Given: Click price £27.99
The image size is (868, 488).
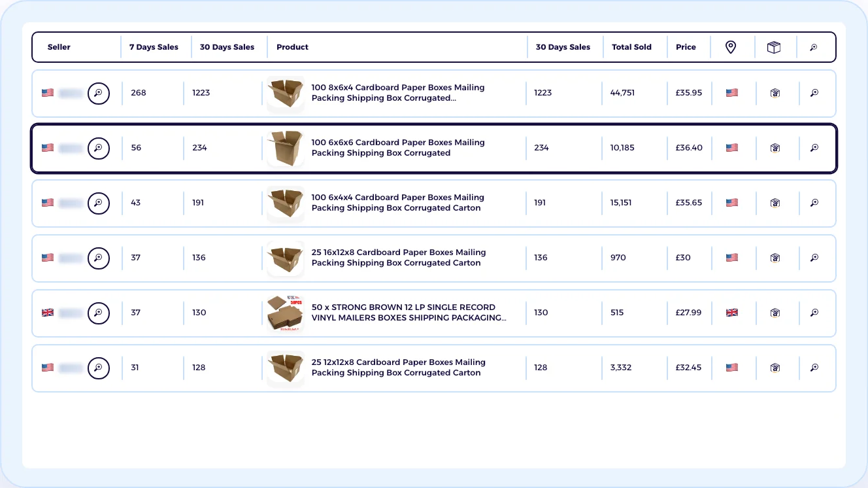Looking at the screenshot, I should (688, 313).
